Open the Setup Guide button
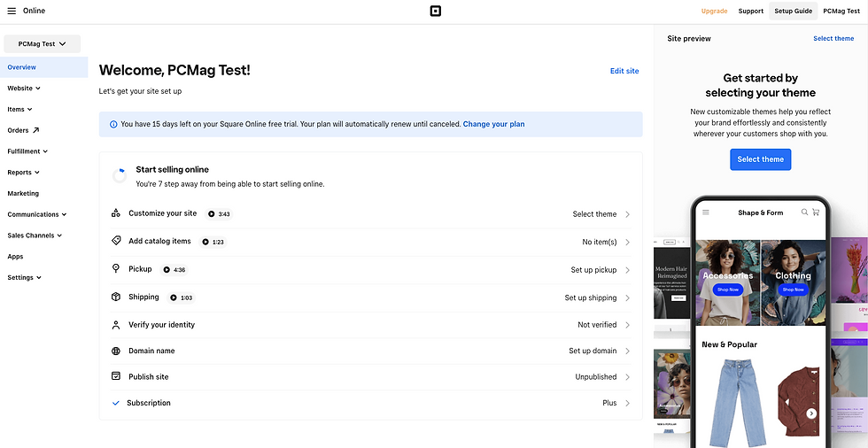Screen dimensions: 868x448 click(x=794, y=11)
